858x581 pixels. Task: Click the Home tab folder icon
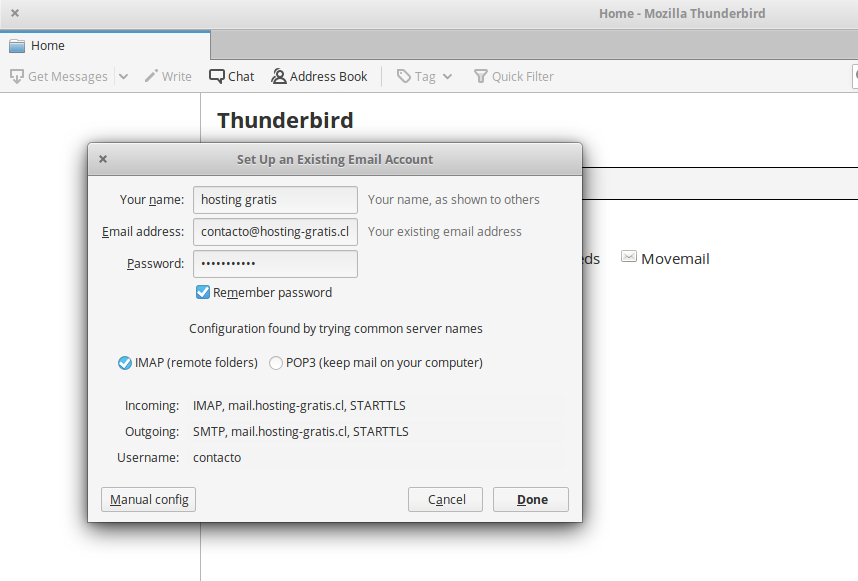[17, 46]
